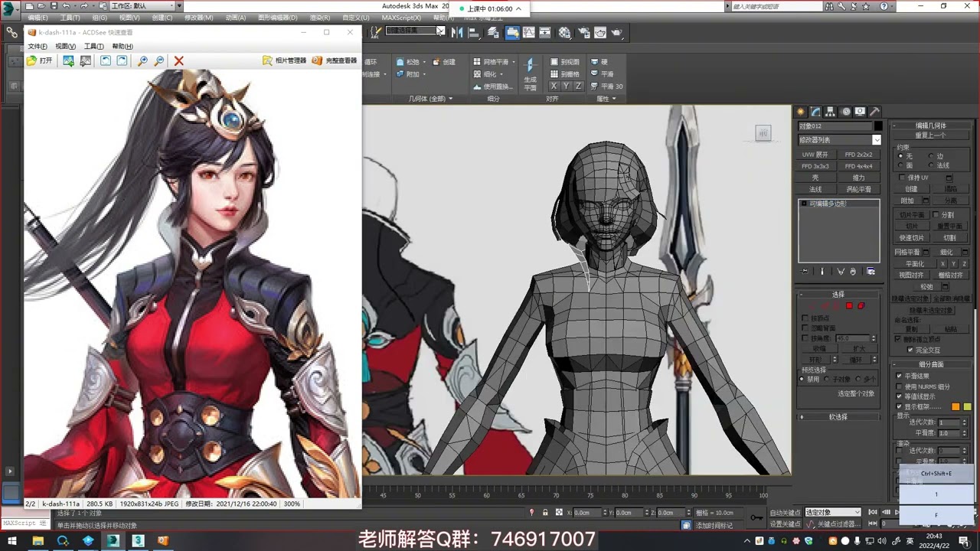Open the Modify panel tab icon
Screen dimensions: 980x551
click(816, 112)
